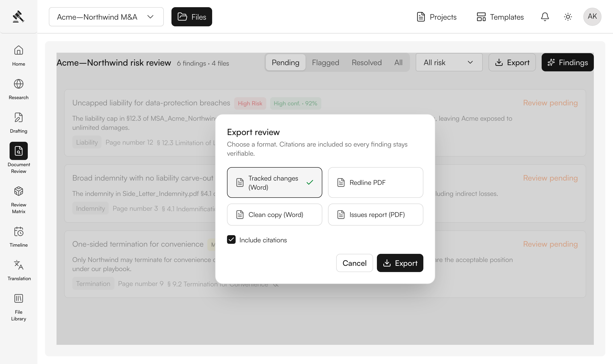
Task: Click the High conf. · 92% badge
Action: (x=295, y=103)
